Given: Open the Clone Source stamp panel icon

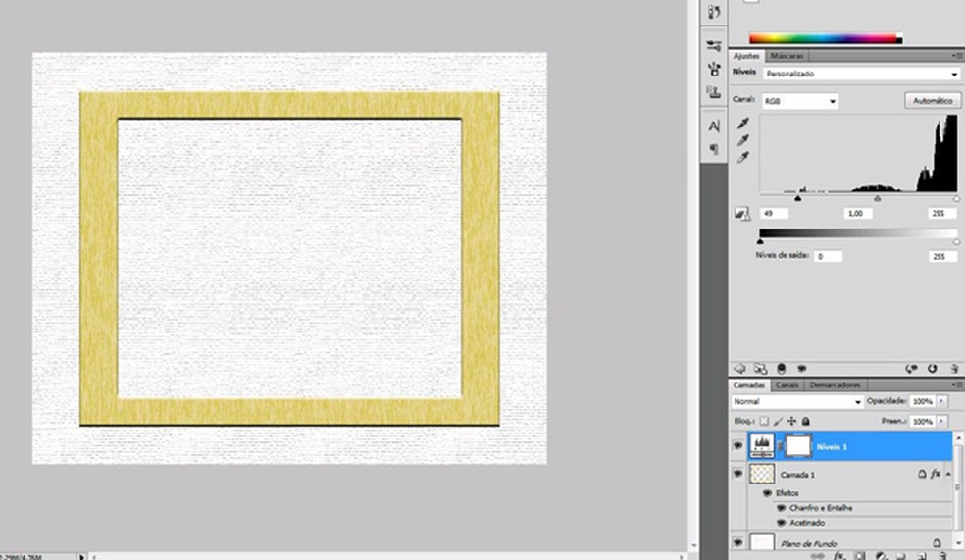Looking at the screenshot, I should 714,92.
